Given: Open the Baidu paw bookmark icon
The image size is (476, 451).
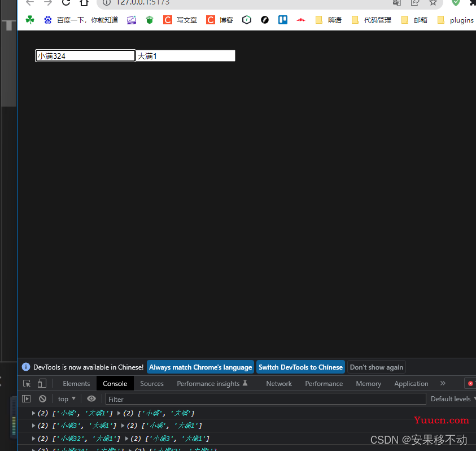Looking at the screenshot, I should (47, 20).
